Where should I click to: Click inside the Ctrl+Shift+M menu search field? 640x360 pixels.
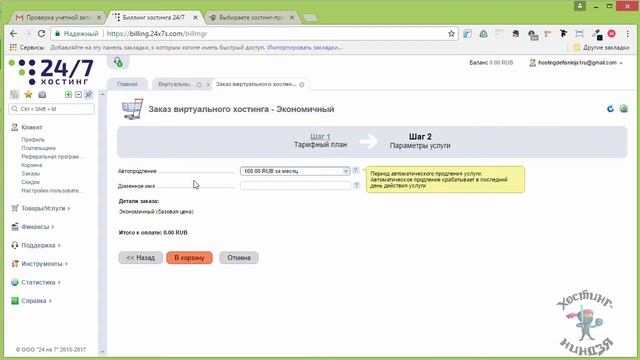point(52,109)
